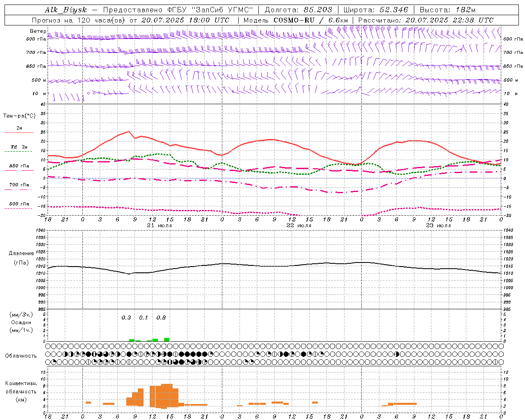Click the forecast start time 20.07.2025 18:00 UTC
The height and width of the screenshot is (420, 525).
(185, 20)
